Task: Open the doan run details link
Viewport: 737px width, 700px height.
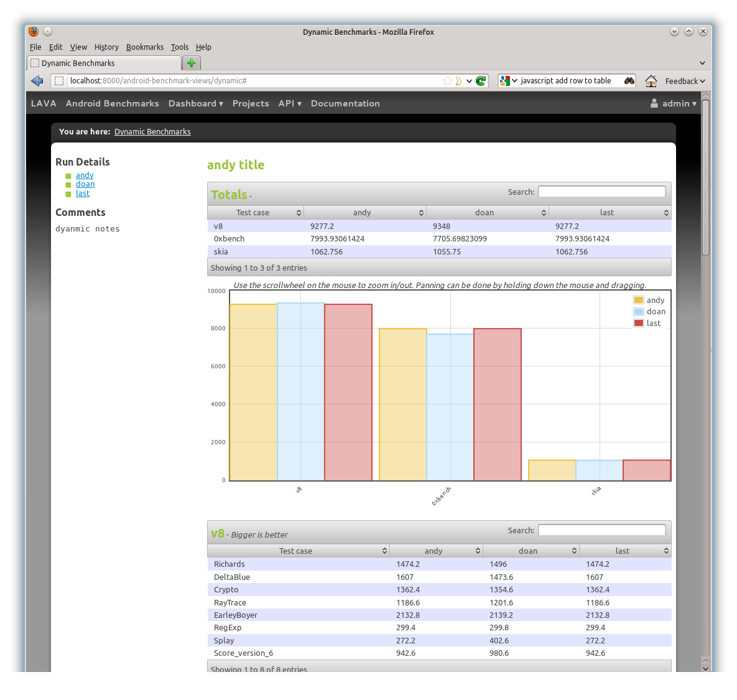Action: coord(85,184)
